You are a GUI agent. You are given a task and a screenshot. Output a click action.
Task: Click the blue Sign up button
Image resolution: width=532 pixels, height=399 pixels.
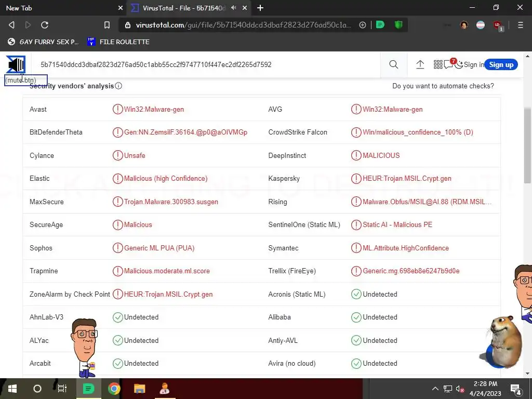tap(501, 64)
